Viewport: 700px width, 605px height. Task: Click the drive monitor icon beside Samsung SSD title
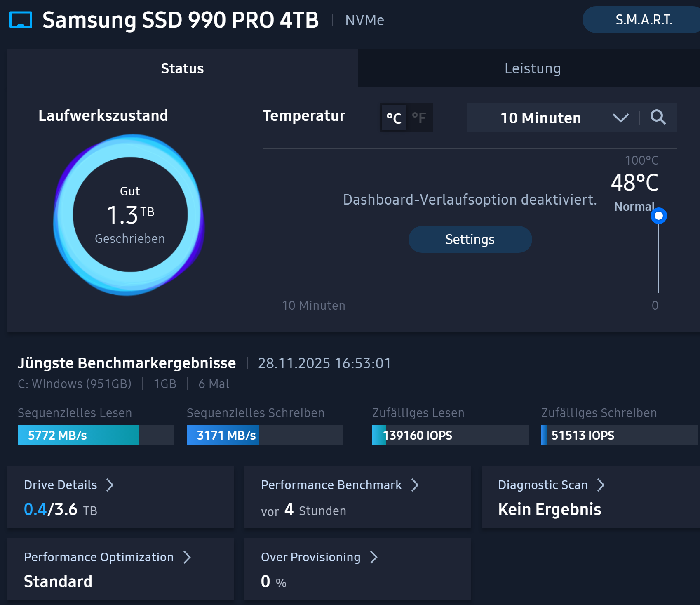tap(21, 20)
